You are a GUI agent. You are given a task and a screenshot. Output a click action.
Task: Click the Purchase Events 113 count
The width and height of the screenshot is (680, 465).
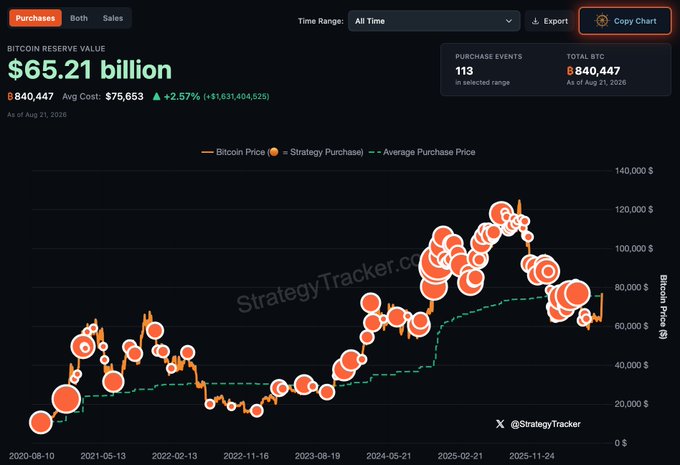(x=464, y=71)
